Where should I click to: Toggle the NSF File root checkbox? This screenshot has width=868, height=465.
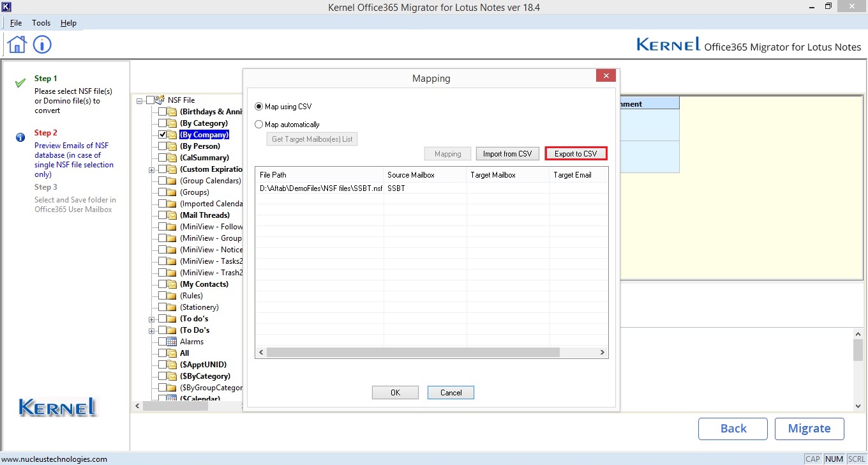(x=150, y=100)
